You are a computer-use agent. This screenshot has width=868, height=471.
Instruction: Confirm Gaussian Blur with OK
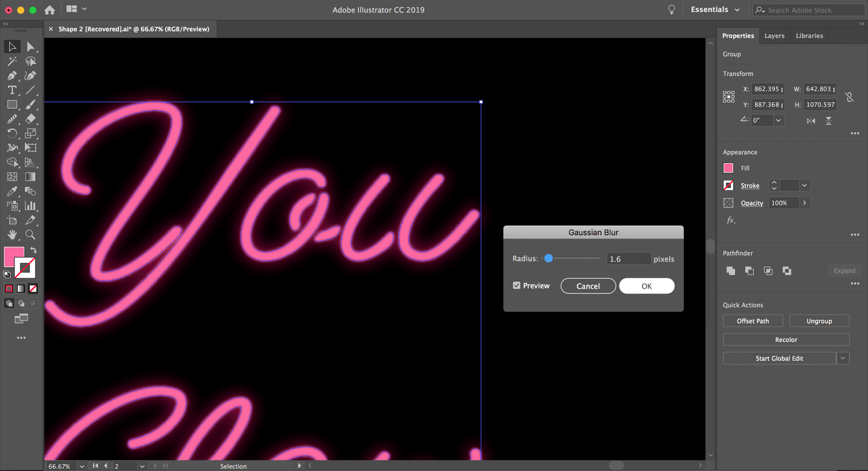point(646,285)
